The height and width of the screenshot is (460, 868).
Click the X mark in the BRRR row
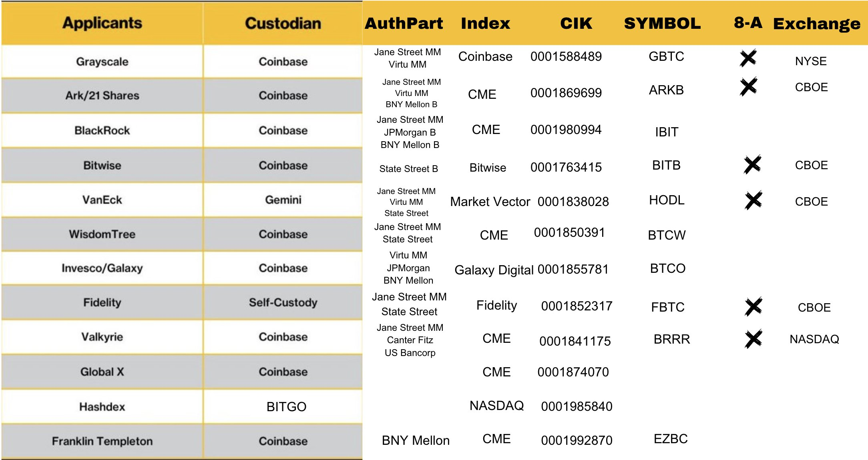point(753,339)
